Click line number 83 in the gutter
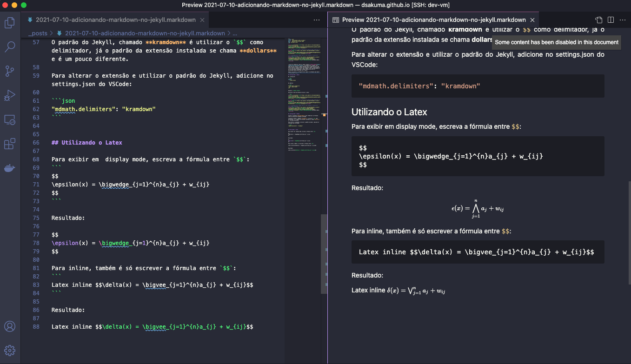631x364 pixels. (36, 285)
